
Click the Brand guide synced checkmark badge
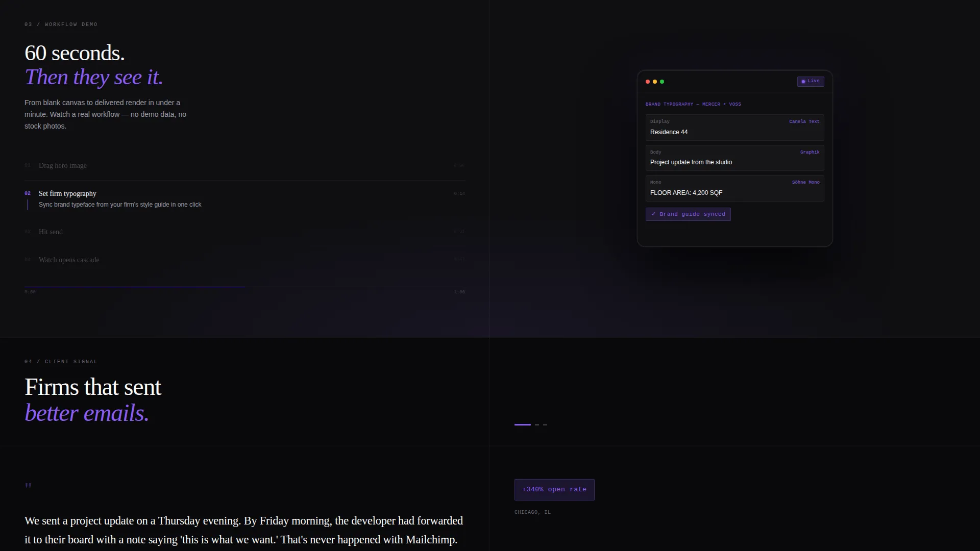coord(688,214)
